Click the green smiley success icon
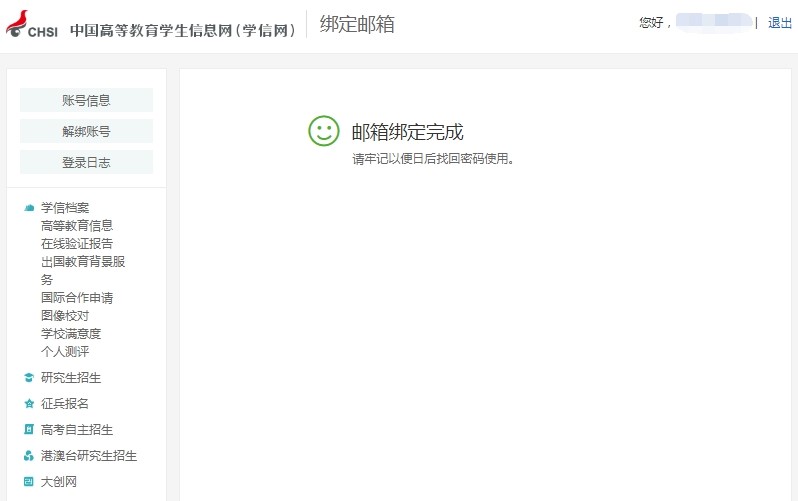Image resolution: width=798 pixels, height=501 pixels. coord(324,131)
